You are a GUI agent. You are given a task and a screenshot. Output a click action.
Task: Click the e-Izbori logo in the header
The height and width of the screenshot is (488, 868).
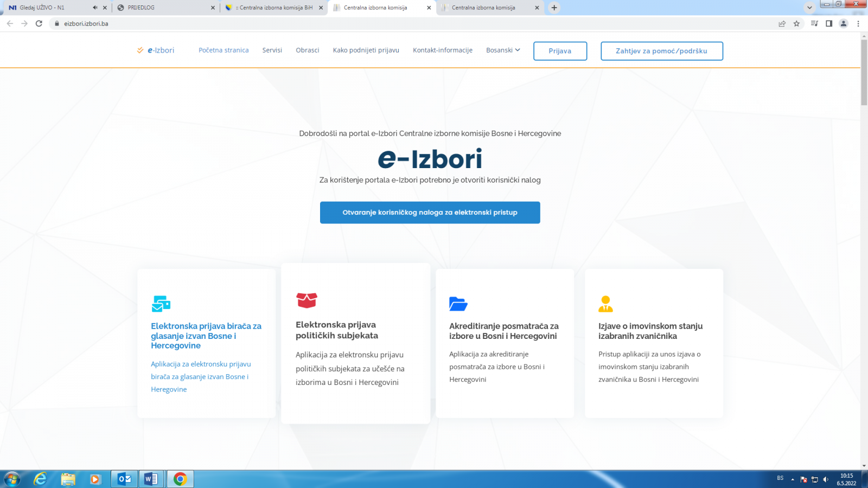coord(156,50)
